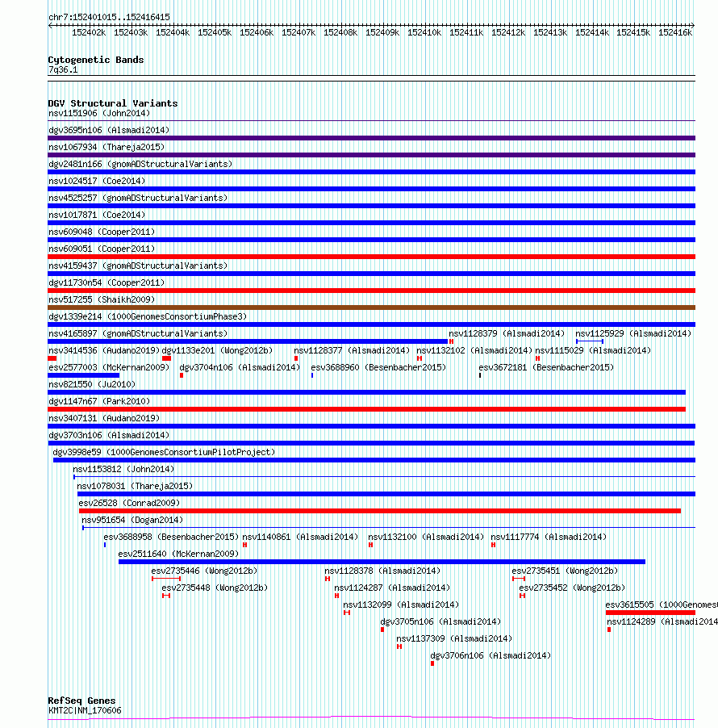Open variant dgv1339e214 (1000GenomesConsortiumPhase3)
The image size is (718, 728).
click(x=148, y=316)
